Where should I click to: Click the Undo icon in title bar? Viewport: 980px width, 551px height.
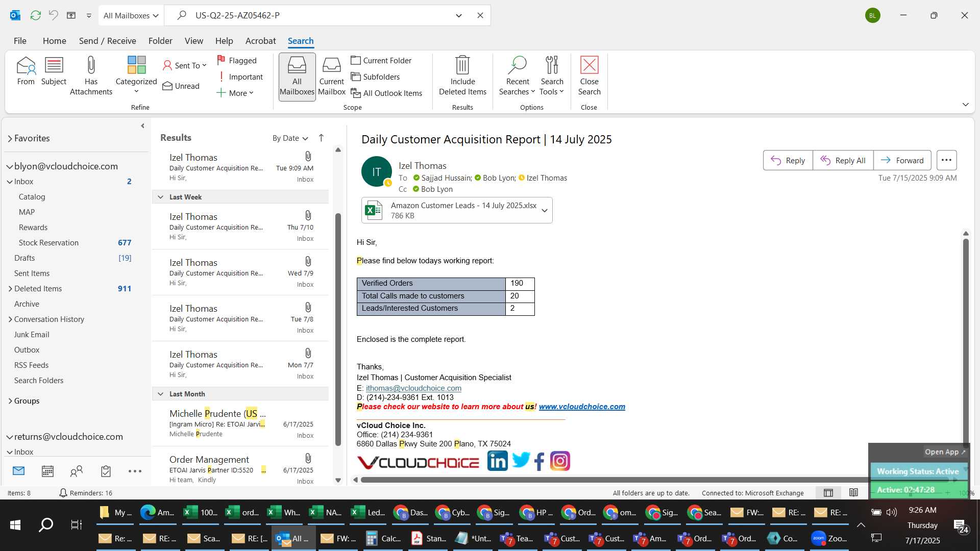click(53, 15)
